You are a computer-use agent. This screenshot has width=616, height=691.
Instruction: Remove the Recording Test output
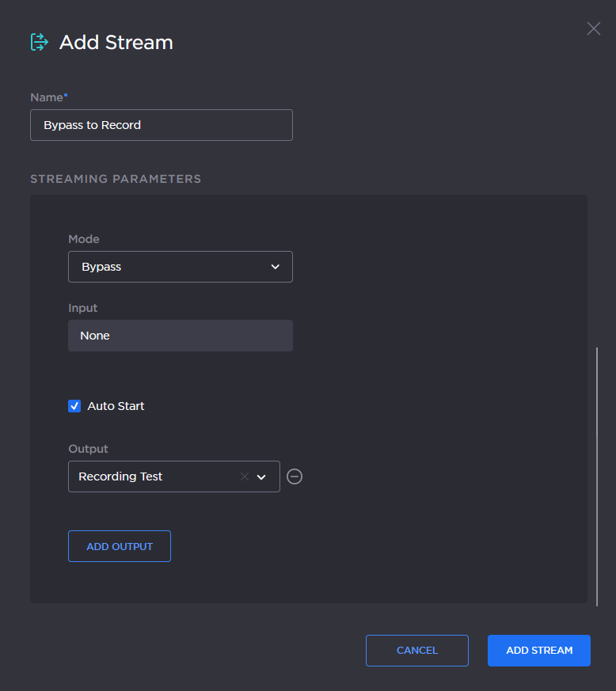[x=295, y=476]
